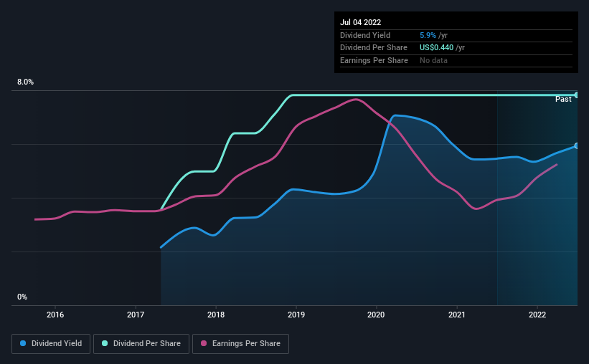Toggle the Dividend Per Share legend button
The image size is (589, 364).
point(141,344)
